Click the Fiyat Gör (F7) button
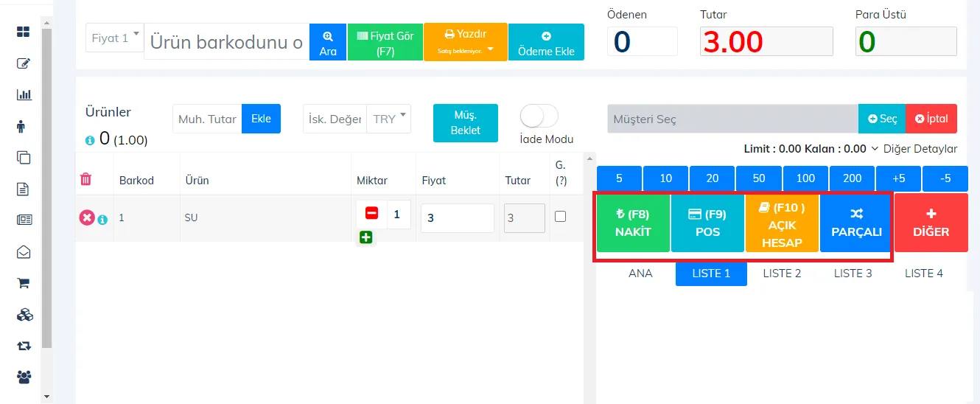This screenshot has width=980, height=404. tap(385, 42)
